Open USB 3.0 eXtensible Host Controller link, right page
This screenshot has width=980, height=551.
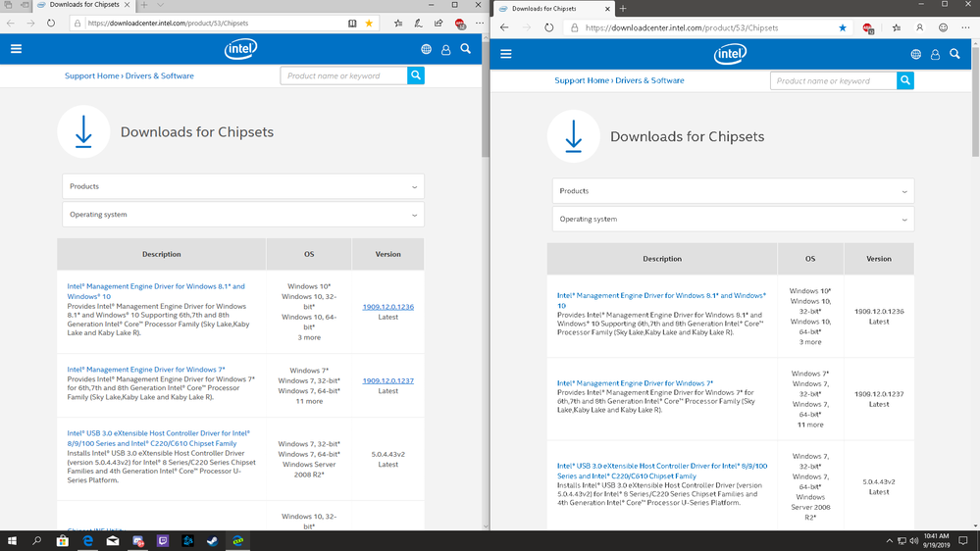(x=662, y=471)
